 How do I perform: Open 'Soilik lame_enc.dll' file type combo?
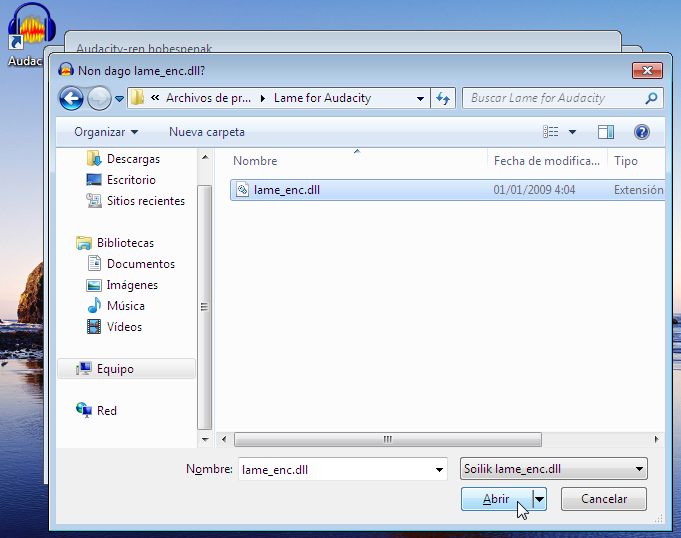coord(554,469)
